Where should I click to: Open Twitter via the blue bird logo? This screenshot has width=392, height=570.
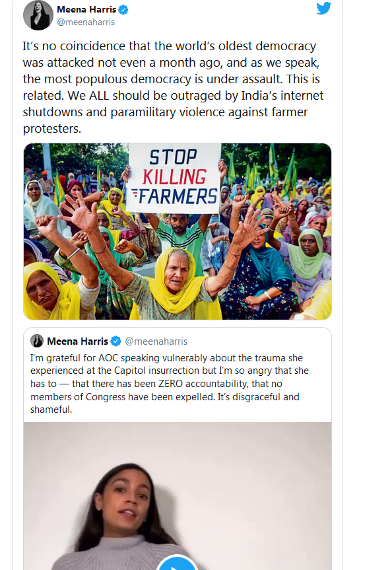coord(323,9)
